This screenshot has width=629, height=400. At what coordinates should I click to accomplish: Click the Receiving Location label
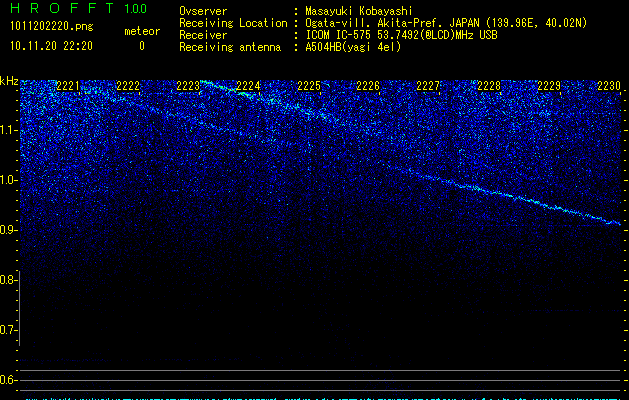click(x=233, y=23)
